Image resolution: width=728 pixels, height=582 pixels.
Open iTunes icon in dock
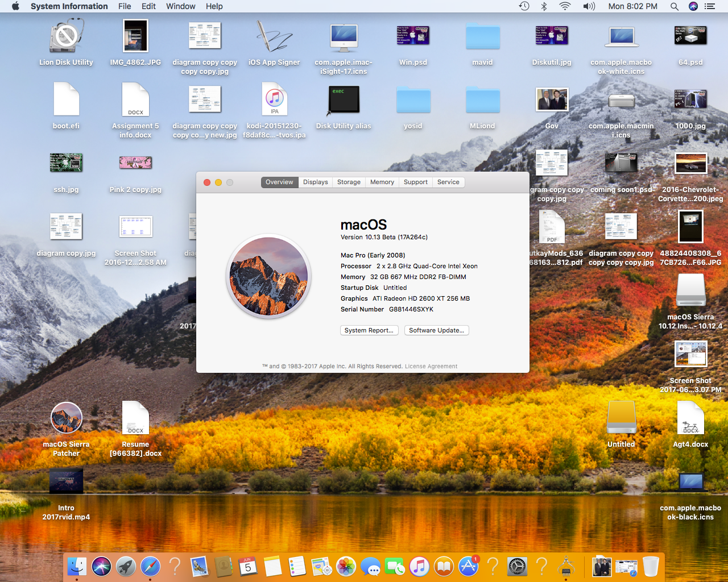coord(419,567)
